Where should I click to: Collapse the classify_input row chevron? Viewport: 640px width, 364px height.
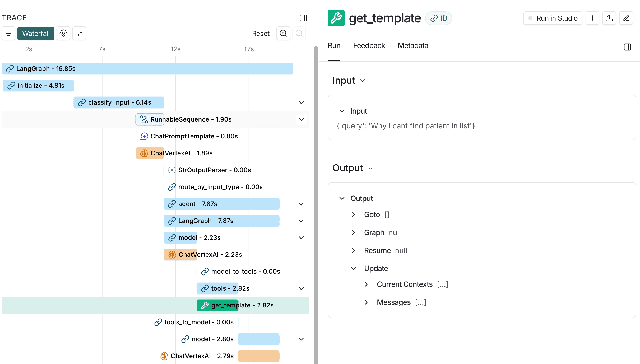pyautogui.click(x=301, y=102)
